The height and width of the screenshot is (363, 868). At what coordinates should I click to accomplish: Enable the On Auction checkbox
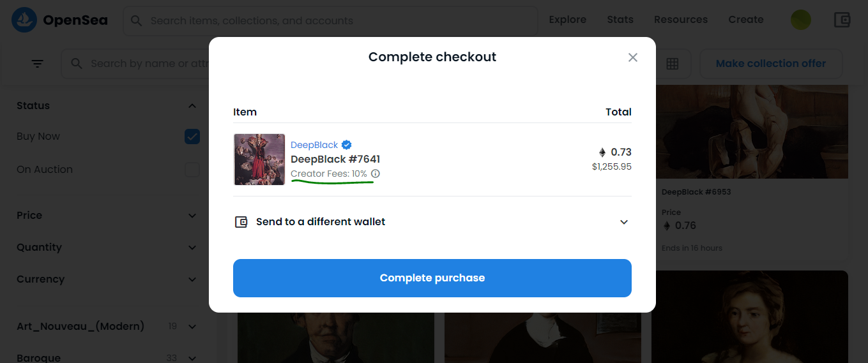tap(192, 170)
